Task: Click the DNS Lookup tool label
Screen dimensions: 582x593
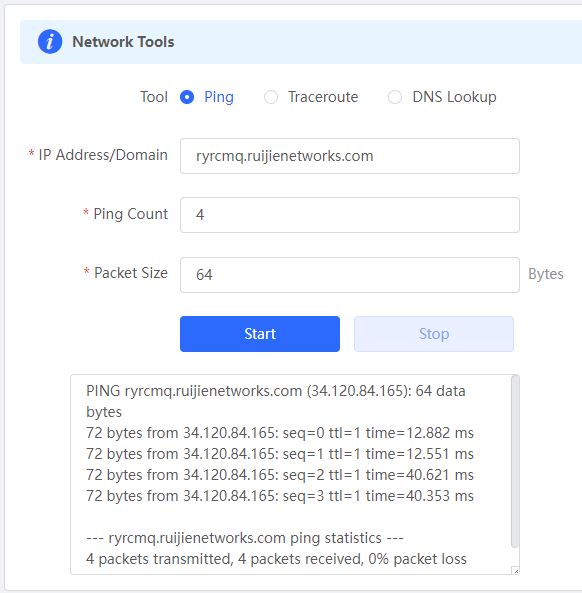Action: pyautogui.click(x=454, y=97)
